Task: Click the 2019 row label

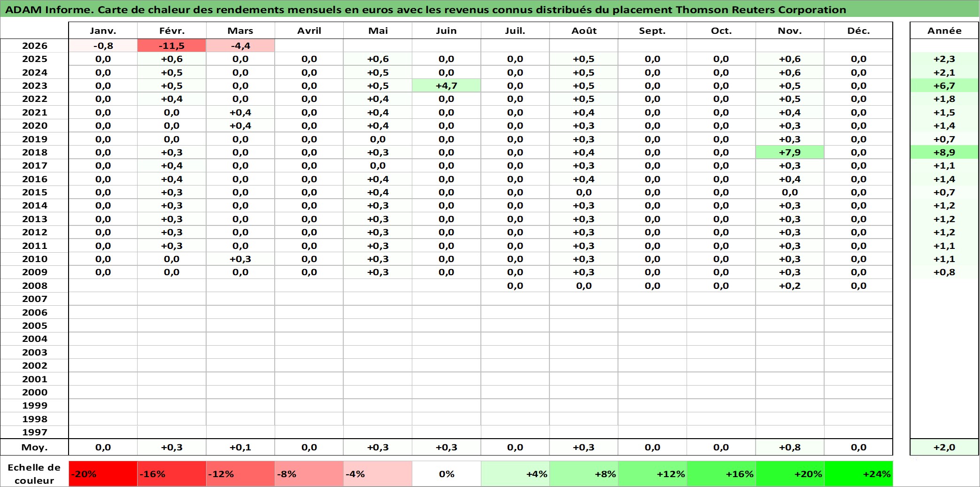Action: (35, 139)
